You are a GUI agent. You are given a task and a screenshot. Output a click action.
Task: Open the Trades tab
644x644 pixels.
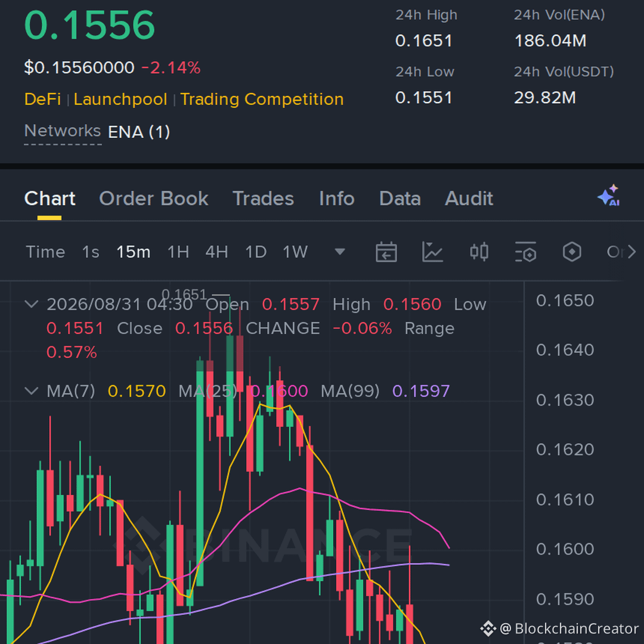[264, 199]
